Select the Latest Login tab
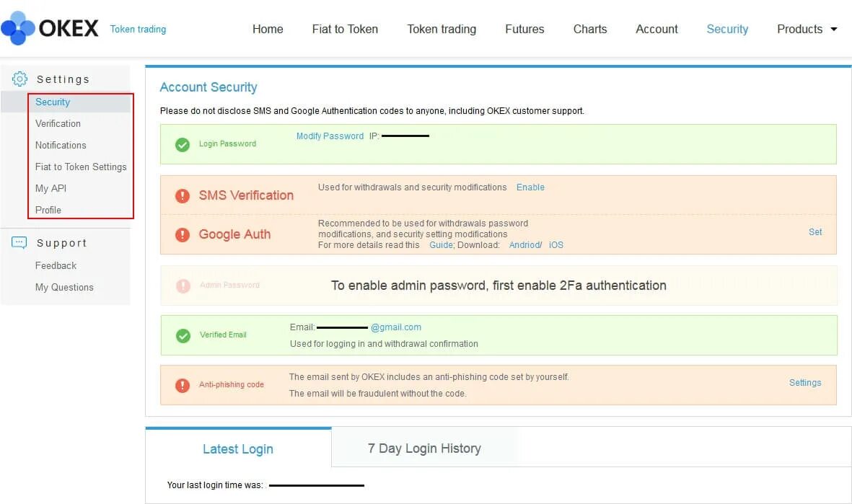Viewport: 852px width, 504px height. (x=238, y=449)
